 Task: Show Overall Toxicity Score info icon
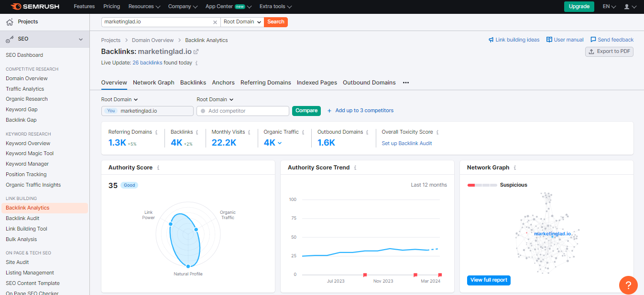pyautogui.click(x=437, y=132)
